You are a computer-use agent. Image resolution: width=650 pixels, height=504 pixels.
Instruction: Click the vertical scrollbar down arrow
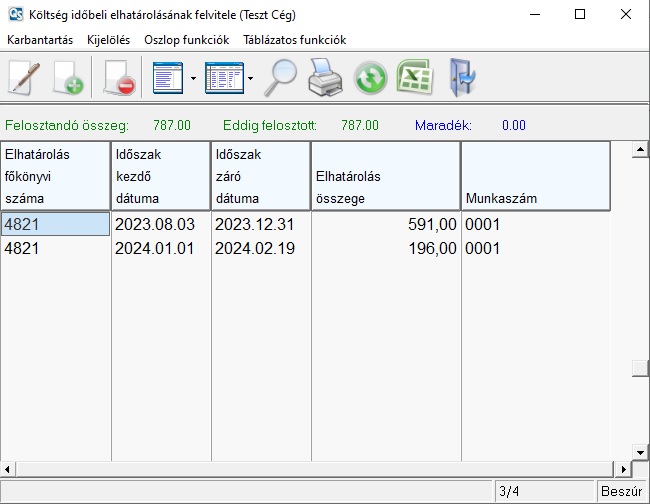pyautogui.click(x=640, y=452)
